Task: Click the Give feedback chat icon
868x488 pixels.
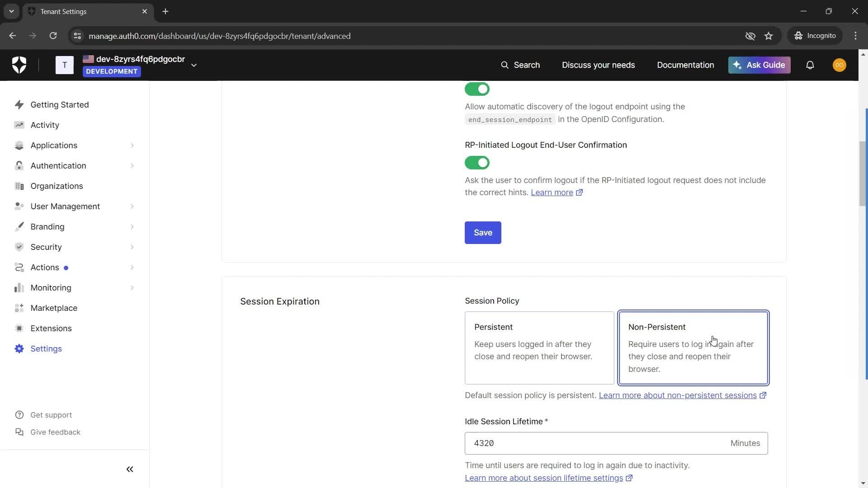Action: click(19, 432)
